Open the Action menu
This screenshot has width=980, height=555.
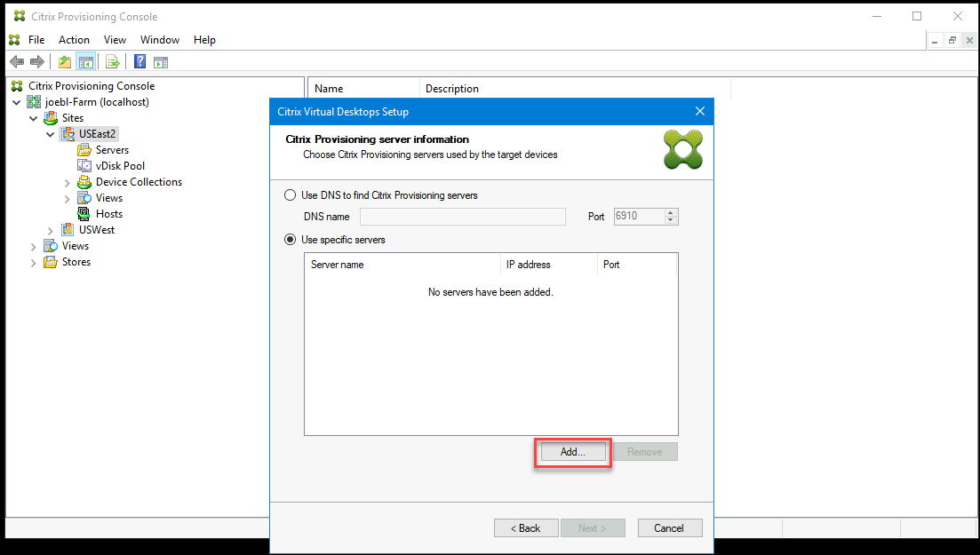74,39
